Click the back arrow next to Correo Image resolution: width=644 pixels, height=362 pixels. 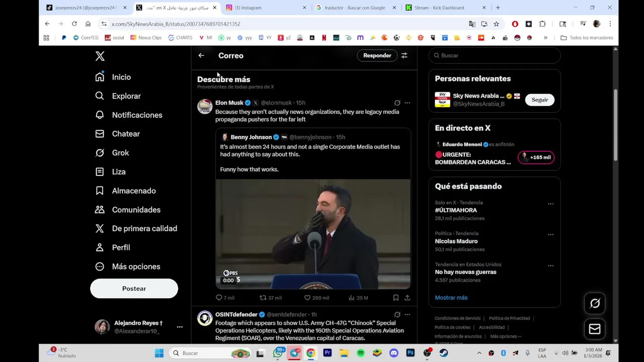coord(201,55)
